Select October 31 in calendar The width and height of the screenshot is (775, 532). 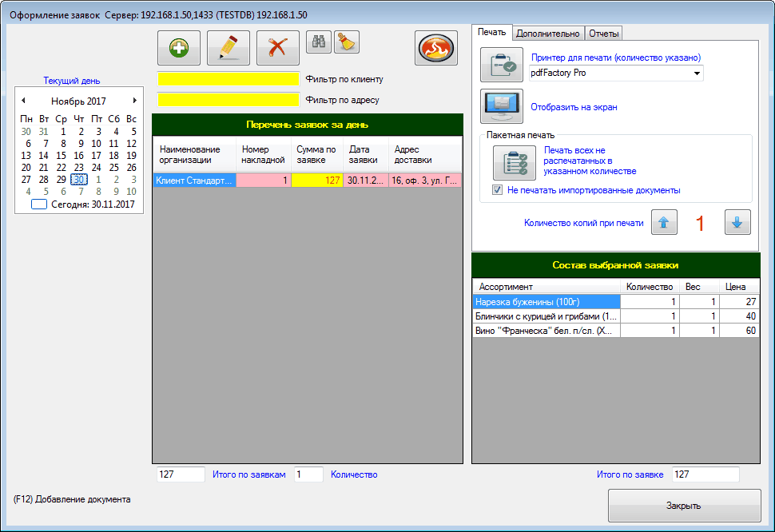(43, 131)
